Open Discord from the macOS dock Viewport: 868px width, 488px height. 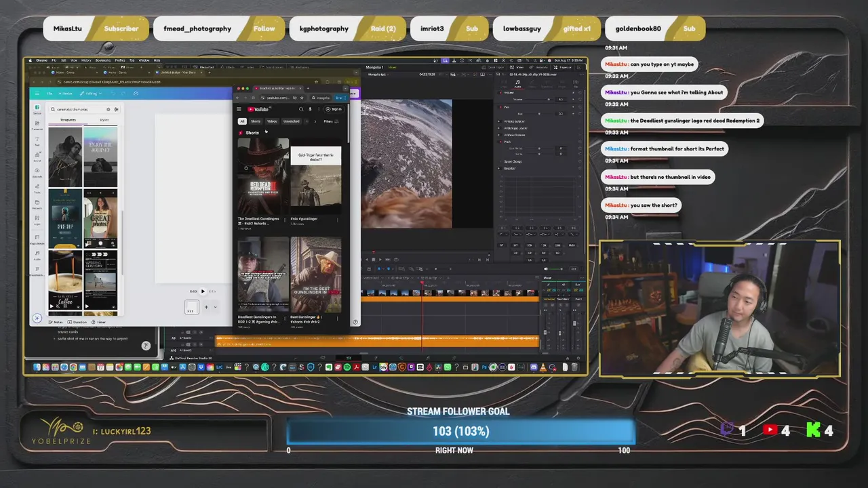(534, 367)
